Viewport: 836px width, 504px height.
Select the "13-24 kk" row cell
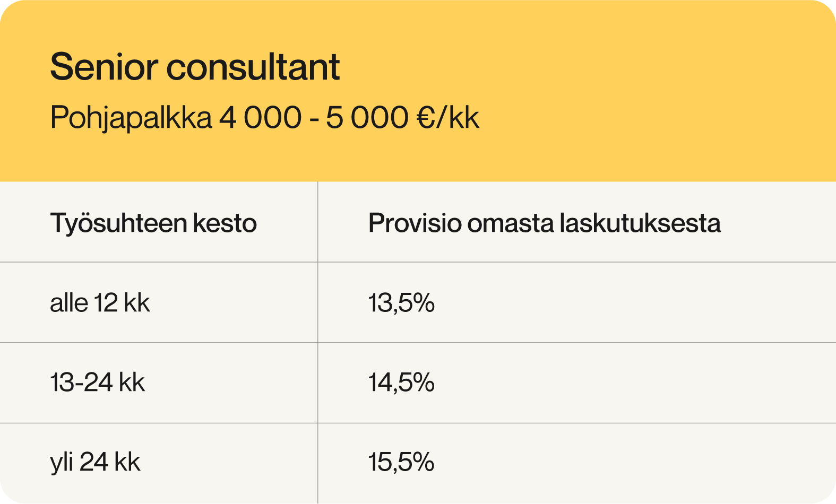click(x=97, y=383)
